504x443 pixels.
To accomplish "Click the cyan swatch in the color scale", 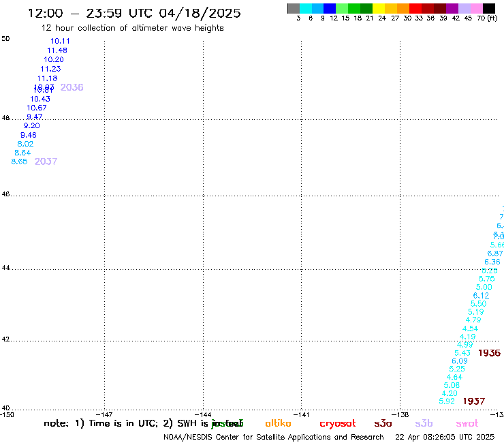I will coord(306,8).
